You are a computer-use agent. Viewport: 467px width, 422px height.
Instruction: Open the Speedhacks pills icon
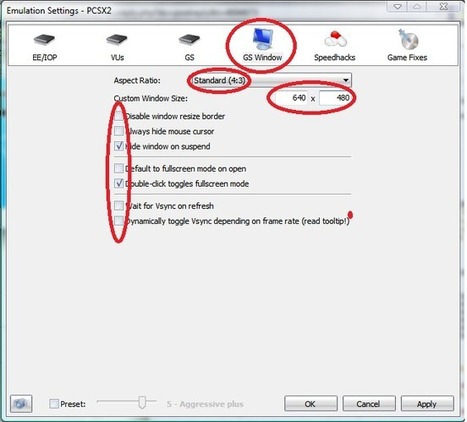pyautogui.click(x=335, y=39)
